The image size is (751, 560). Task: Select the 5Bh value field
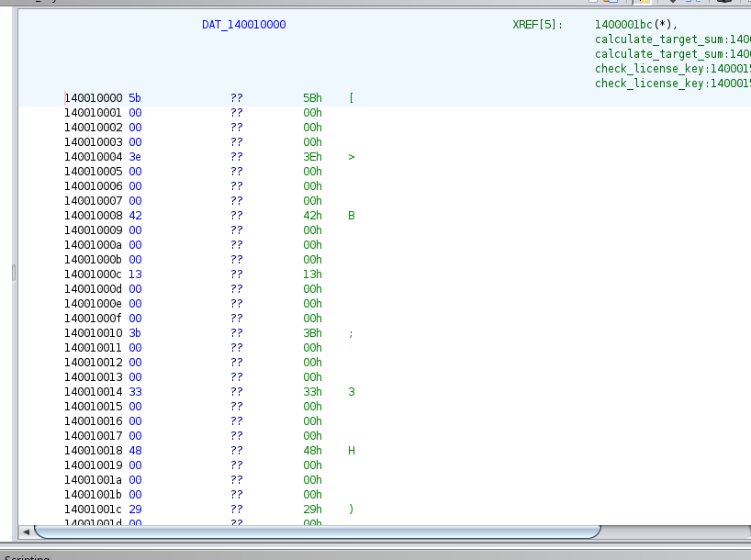[312, 98]
